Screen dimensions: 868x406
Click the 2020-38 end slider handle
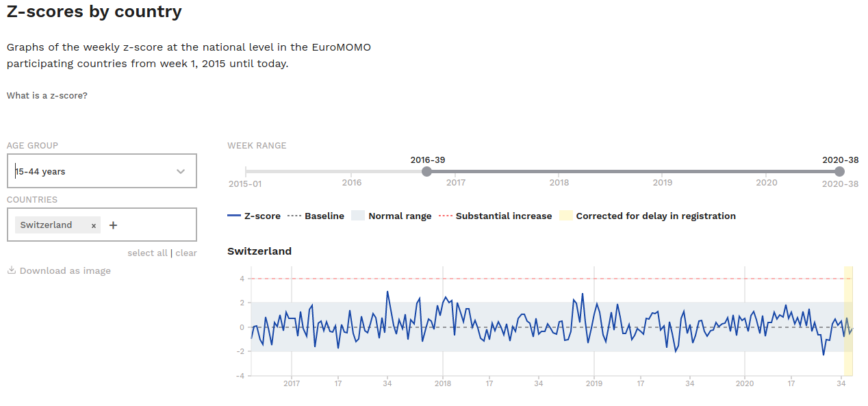(x=840, y=171)
